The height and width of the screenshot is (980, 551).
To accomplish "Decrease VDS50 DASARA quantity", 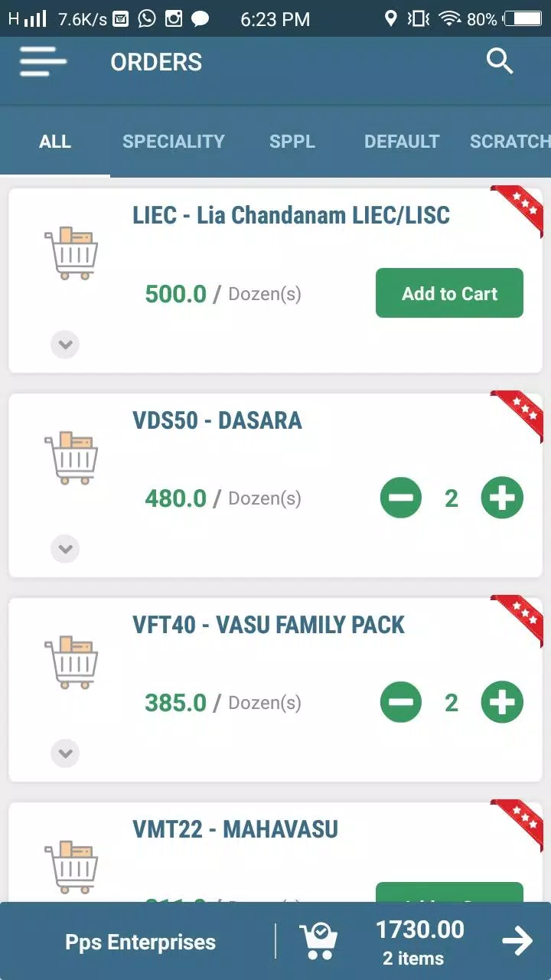I will (401, 498).
